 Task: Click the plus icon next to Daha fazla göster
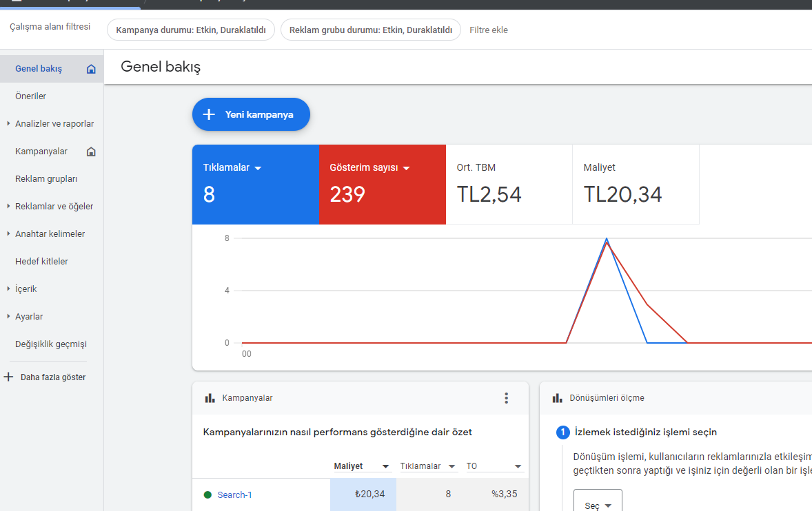[x=8, y=377]
